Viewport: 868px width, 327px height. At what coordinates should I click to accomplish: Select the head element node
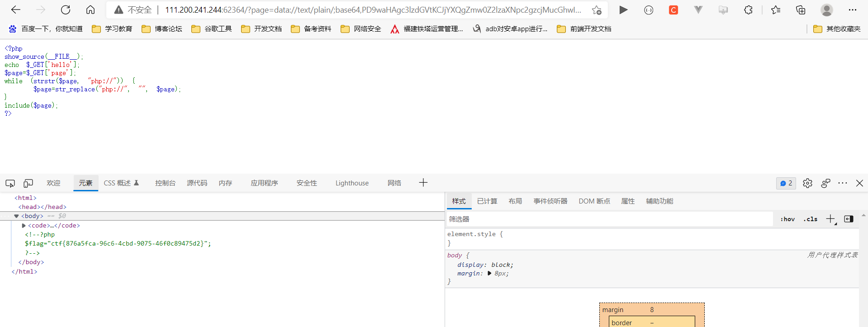tap(43, 207)
